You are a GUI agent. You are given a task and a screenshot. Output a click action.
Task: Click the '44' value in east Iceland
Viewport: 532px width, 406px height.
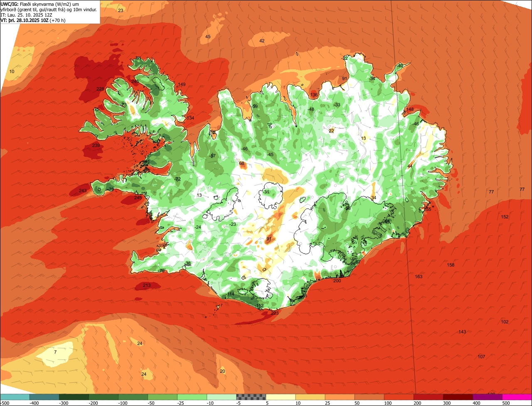coord(410,166)
